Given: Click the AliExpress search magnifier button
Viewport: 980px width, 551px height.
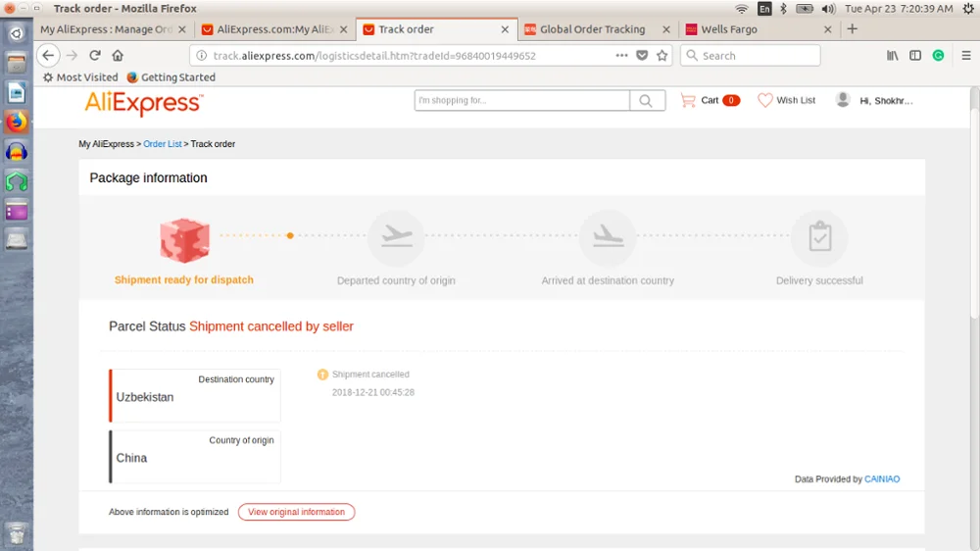Looking at the screenshot, I should [646, 101].
